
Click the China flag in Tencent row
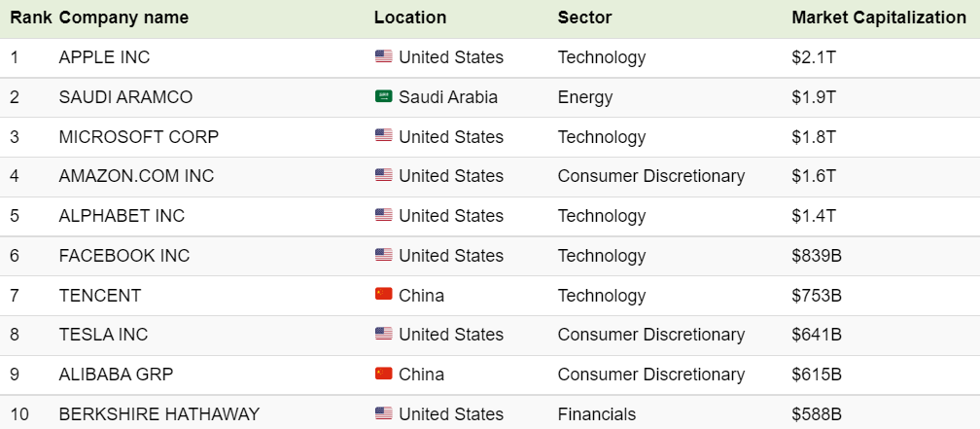[384, 295]
